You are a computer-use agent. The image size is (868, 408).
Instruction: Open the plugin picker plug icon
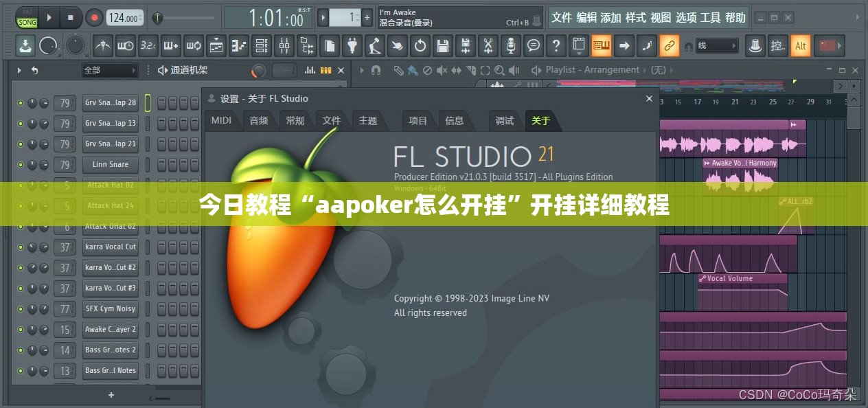tap(352, 46)
